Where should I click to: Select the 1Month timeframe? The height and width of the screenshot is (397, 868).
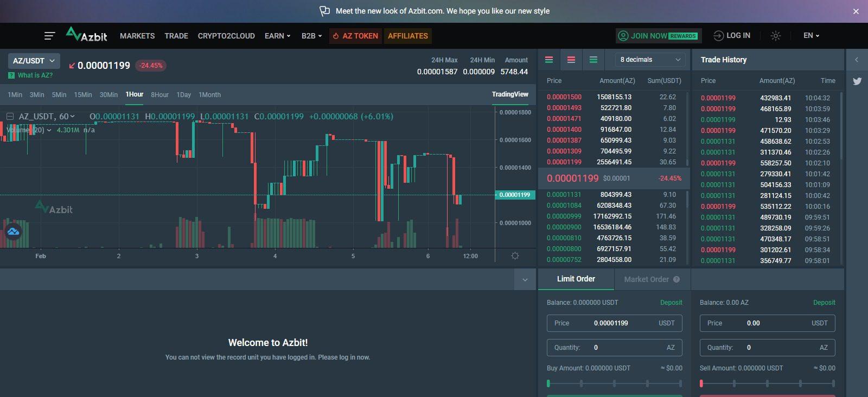[209, 94]
